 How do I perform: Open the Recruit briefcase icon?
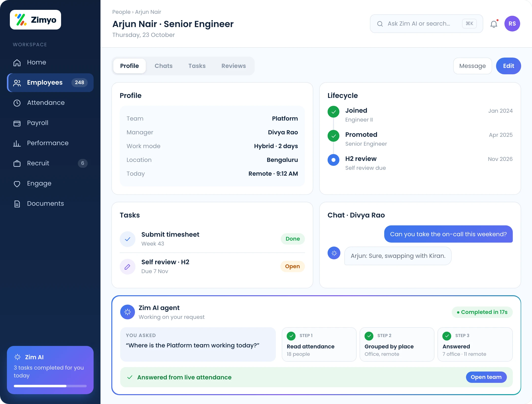[x=17, y=163]
